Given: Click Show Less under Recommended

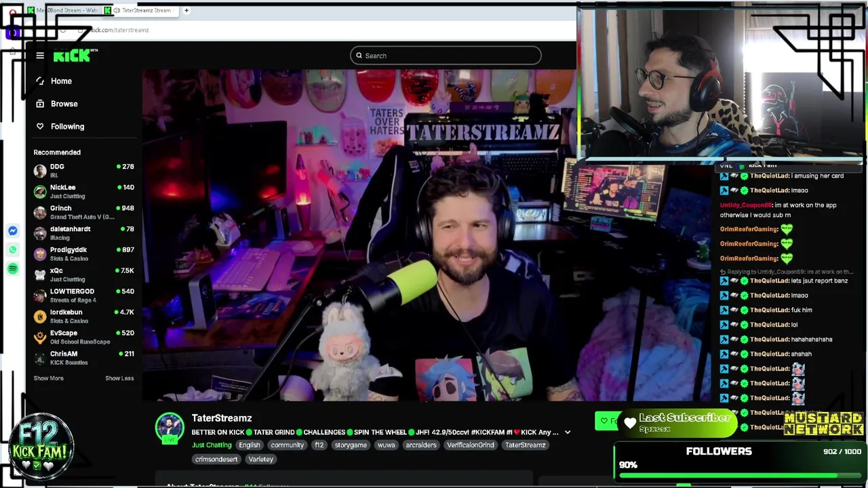Looking at the screenshot, I should click(x=119, y=378).
